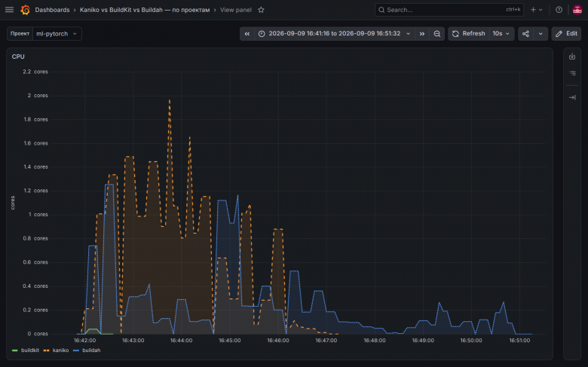Click the orange kaniko color swatch
Screen dimensions: 588x367
coord(47,350)
